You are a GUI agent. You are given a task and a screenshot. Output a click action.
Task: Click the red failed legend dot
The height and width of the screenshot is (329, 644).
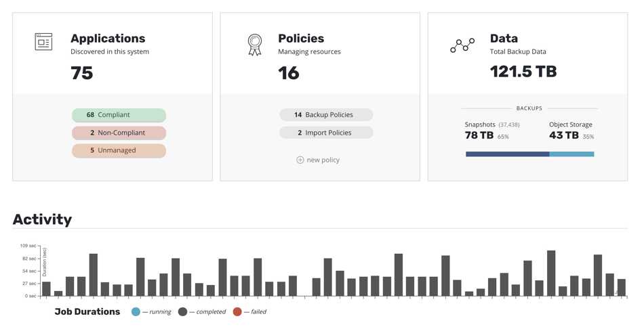point(237,312)
